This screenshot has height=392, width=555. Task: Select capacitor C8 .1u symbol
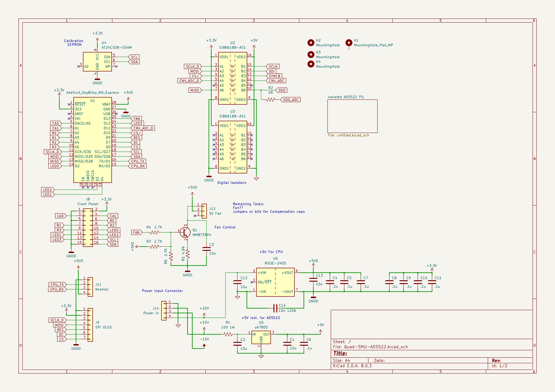tap(389, 282)
